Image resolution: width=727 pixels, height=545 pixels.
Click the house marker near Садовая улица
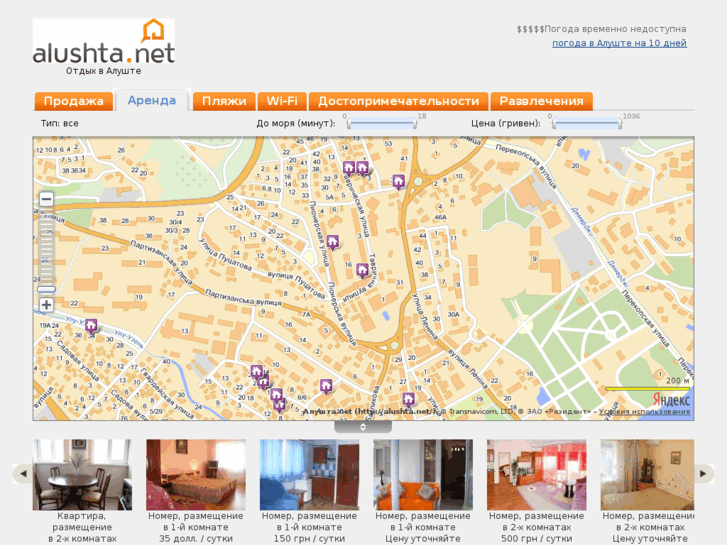coord(91,325)
